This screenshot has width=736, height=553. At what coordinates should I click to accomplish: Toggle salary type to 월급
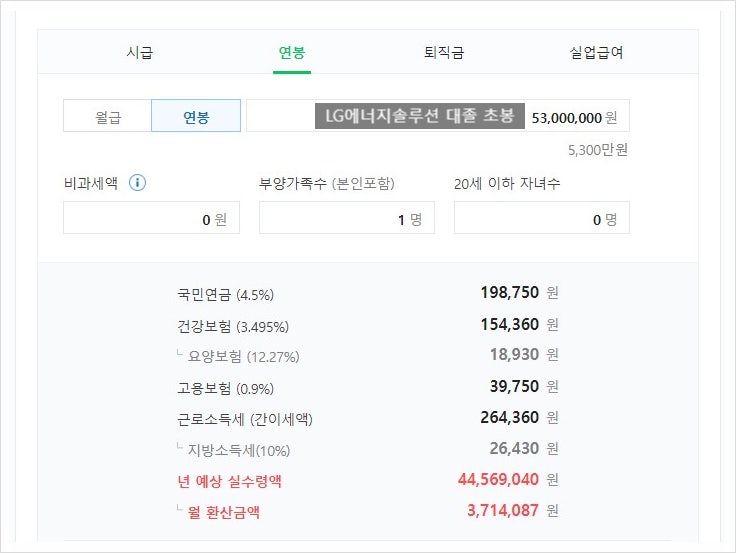[x=107, y=116]
